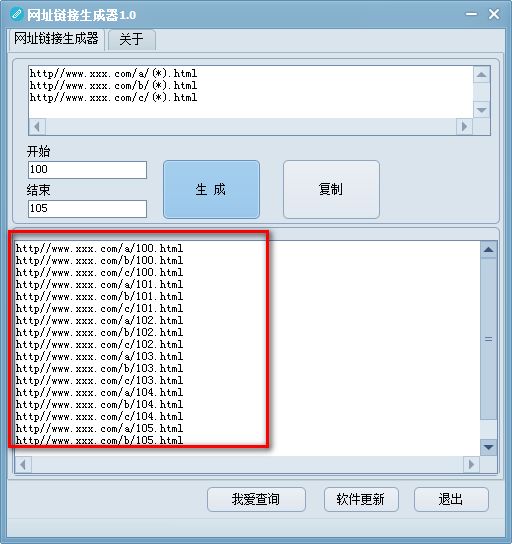Viewport: 512px width, 544px height.
Task: Focus the 结束 end number field
Action: pos(87,209)
